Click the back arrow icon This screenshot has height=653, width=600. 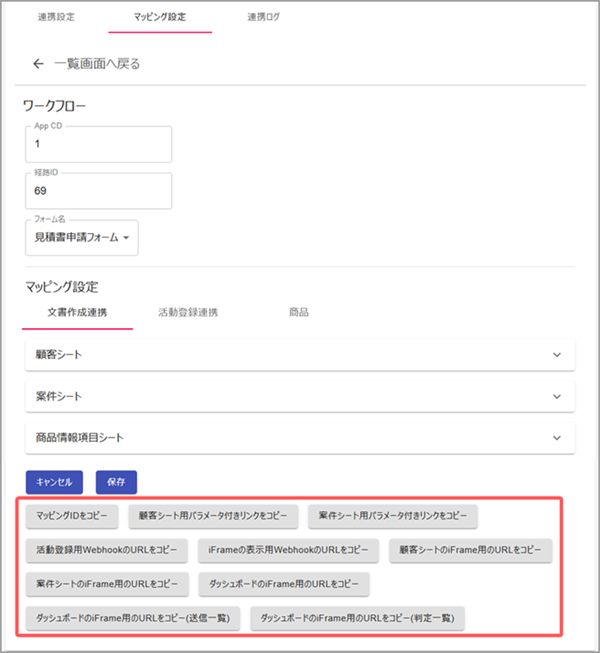pyautogui.click(x=39, y=64)
